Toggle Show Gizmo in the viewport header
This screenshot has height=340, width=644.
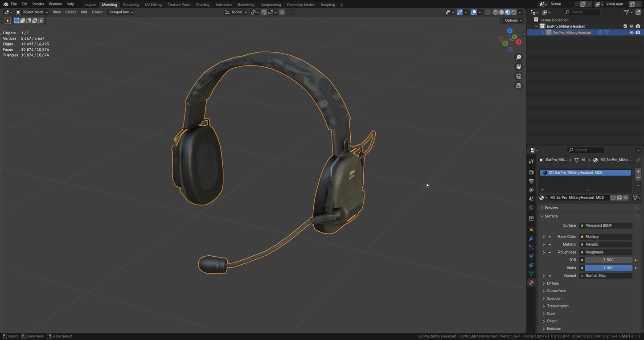(459, 12)
